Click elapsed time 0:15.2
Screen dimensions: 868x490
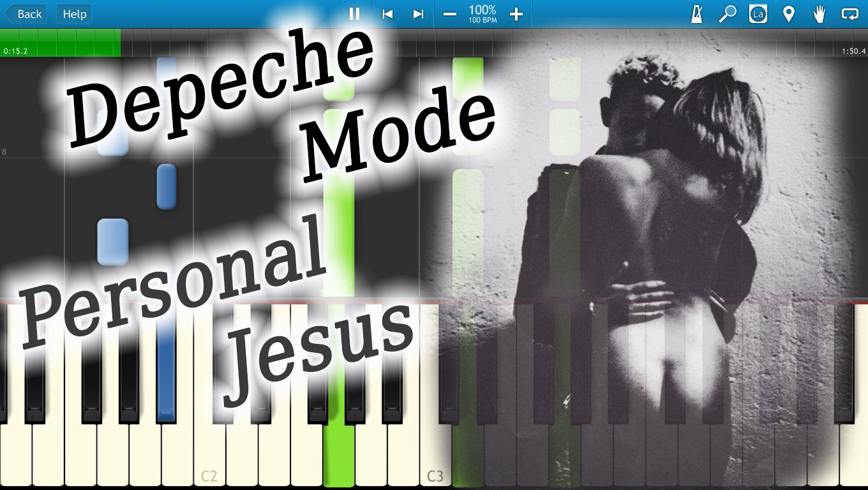(15, 51)
